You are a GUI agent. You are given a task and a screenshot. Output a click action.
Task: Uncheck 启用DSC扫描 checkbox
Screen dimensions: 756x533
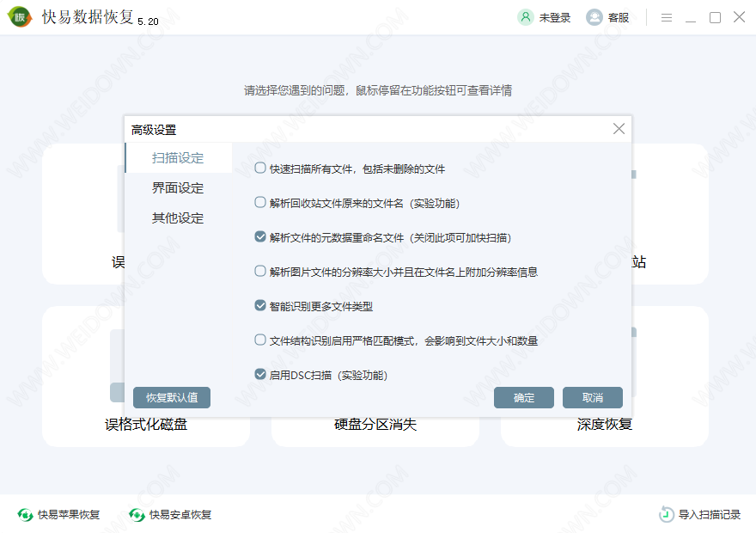(260, 374)
